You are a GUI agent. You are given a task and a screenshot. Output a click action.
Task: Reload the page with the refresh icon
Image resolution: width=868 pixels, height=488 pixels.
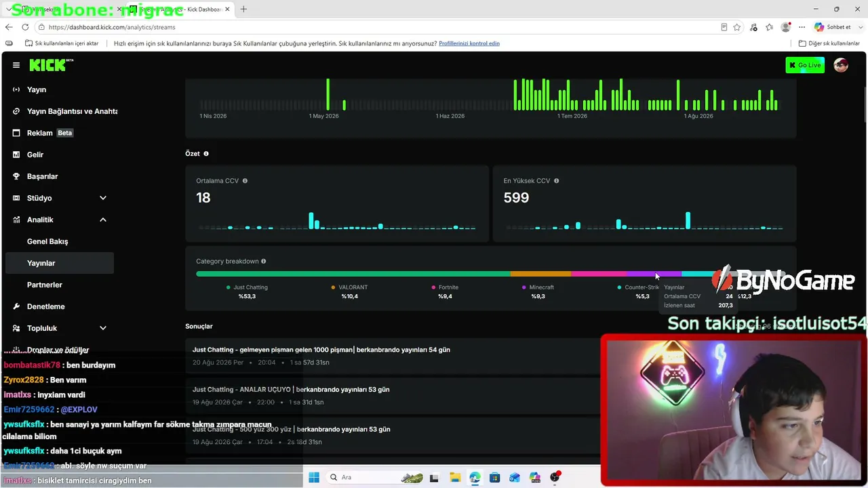click(25, 27)
